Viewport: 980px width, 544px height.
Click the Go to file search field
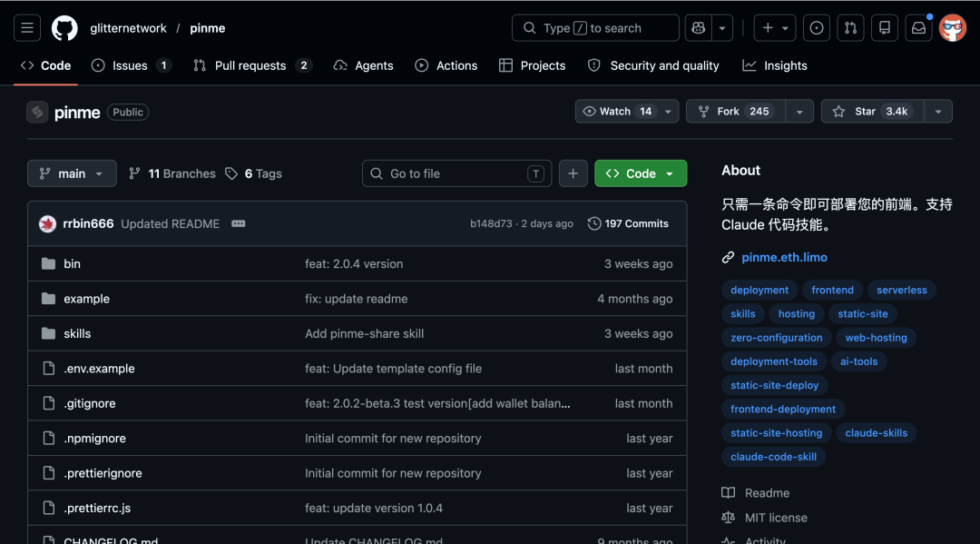[456, 173]
